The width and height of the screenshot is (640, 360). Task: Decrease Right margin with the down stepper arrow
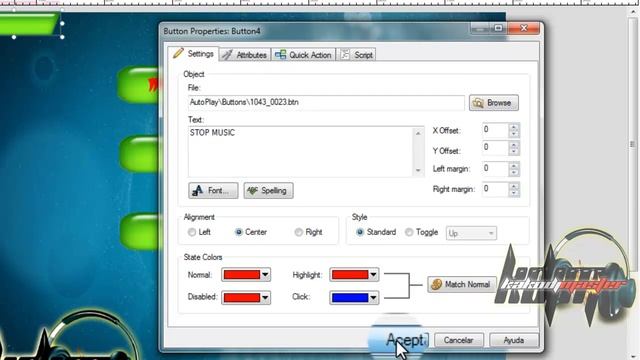coord(514,193)
